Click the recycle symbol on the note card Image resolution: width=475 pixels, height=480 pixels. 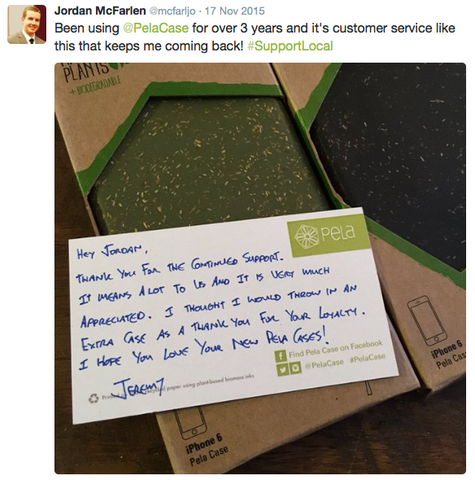click(x=94, y=398)
